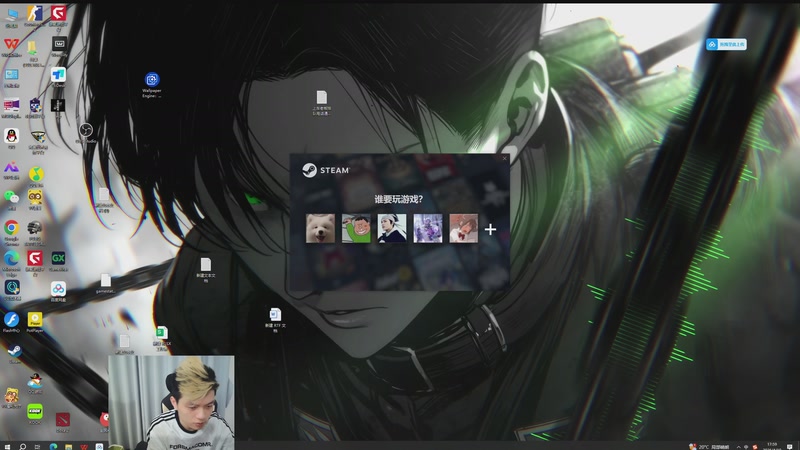Open the ToDesk blue T icon

pos(58,77)
